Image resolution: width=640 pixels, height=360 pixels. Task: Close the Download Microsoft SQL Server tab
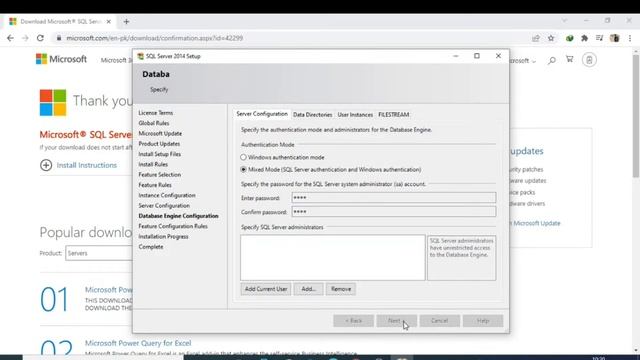pyautogui.click(x=109, y=22)
